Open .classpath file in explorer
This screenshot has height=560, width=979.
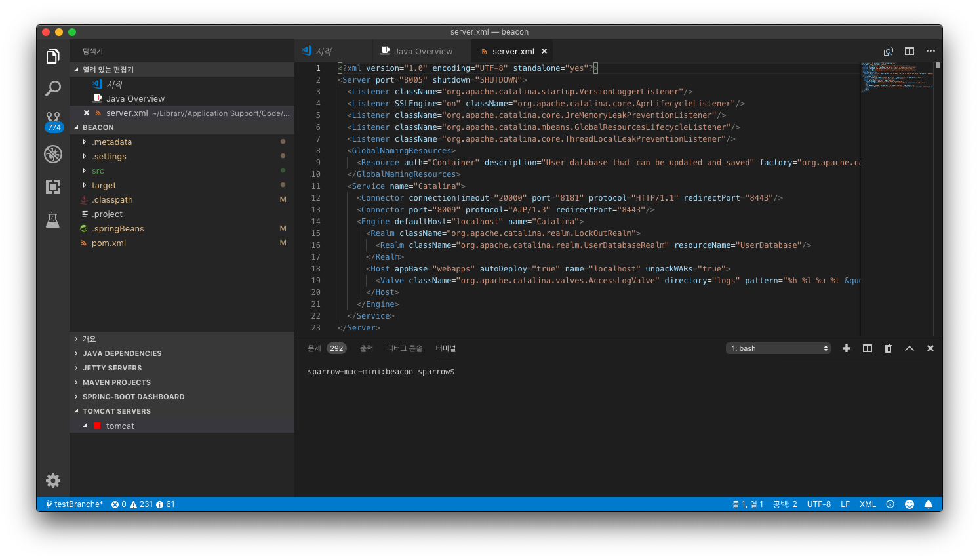click(x=182, y=199)
